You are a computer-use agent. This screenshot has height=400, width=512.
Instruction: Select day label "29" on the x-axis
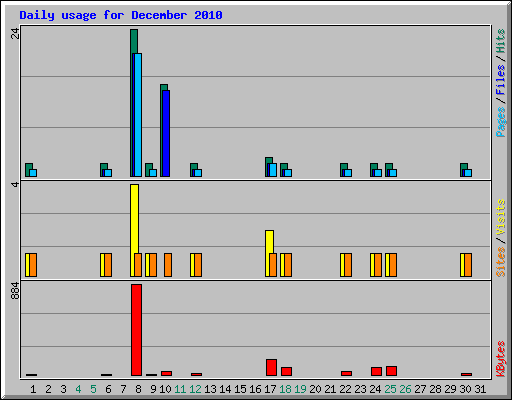tap(450, 389)
